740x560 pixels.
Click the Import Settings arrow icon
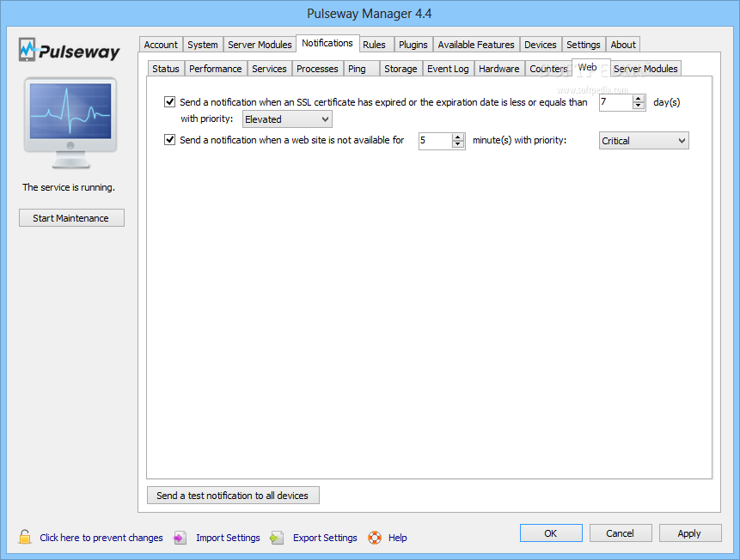tap(180, 538)
